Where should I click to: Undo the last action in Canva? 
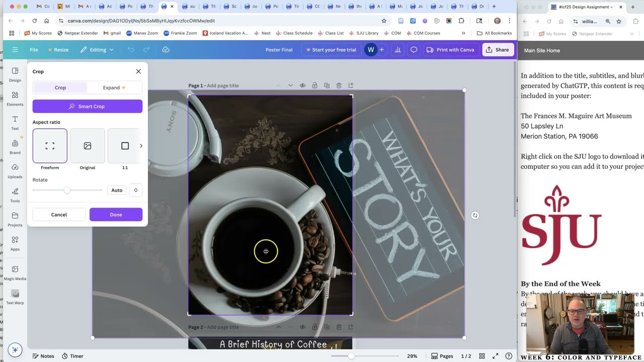click(x=131, y=50)
